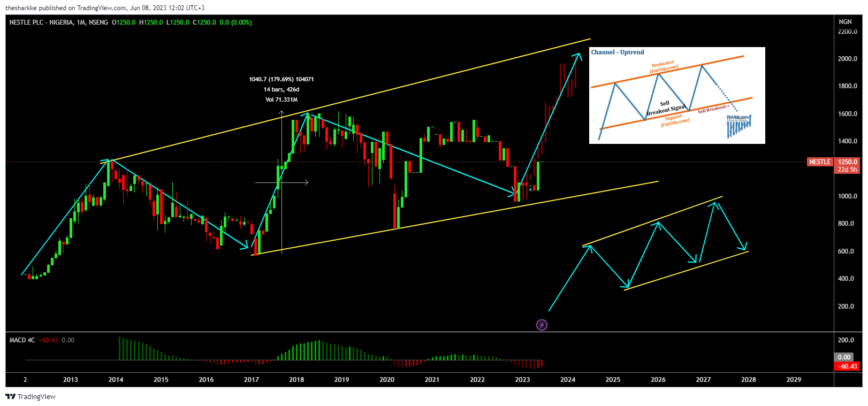Click the 2200.0 price axis label

[848, 32]
